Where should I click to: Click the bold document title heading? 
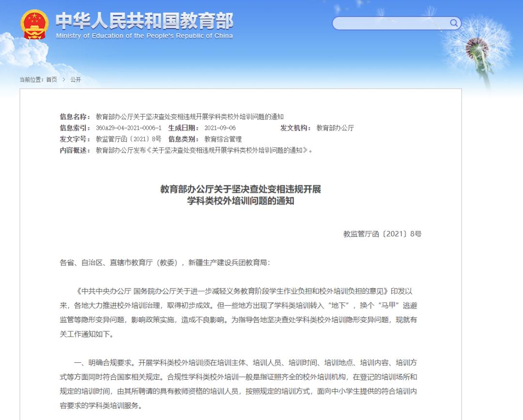241,195
